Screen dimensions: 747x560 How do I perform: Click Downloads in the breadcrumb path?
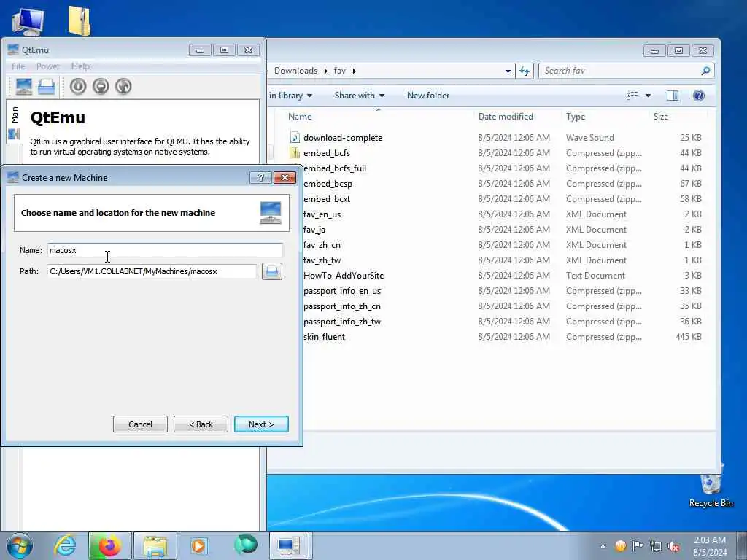click(295, 71)
